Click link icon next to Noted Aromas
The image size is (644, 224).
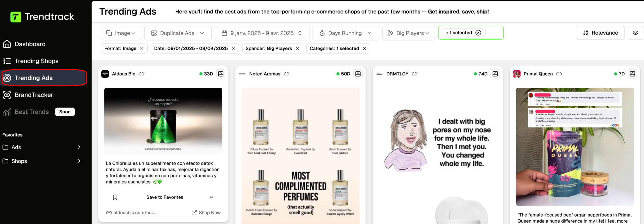coord(287,74)
